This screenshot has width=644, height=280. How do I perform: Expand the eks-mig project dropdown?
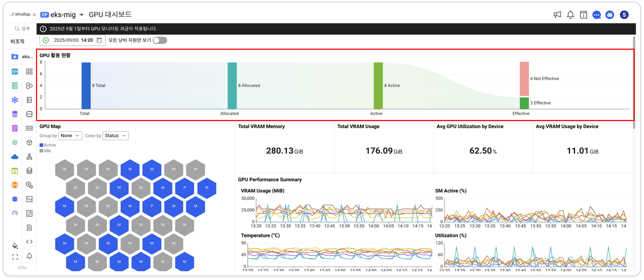click(81, 15)
